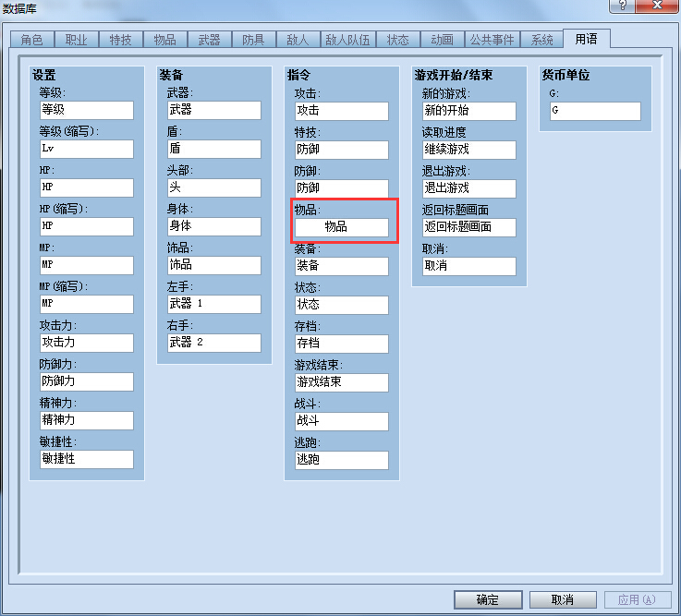Select the 系统 tab

(542, 40)
